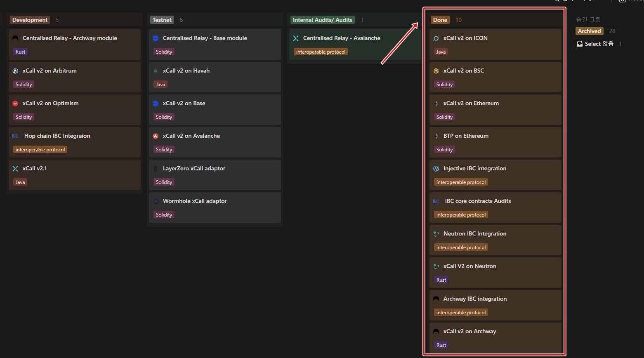Image resolution: width=644 pixels, height=358 pixels.
Task: Click the IBC icon on IBC core contracts Audits
Action: pos(436,201)
